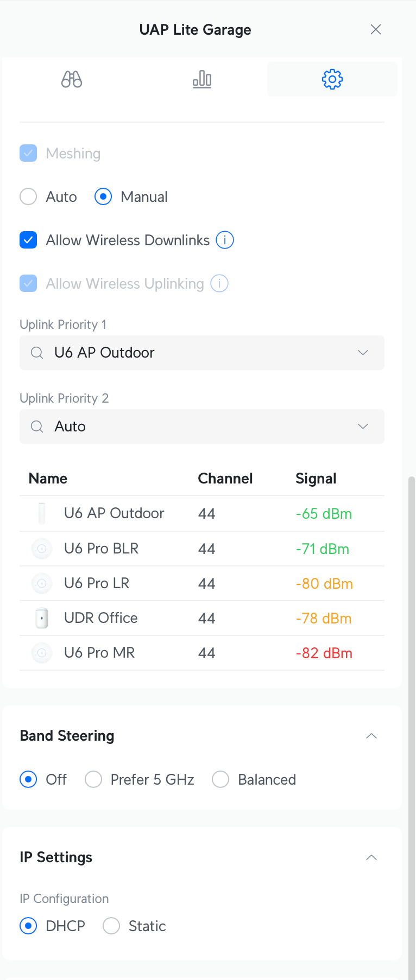Select Static IP configuration
The width and height of the screenshot is (416, 980).
point(111,926)
